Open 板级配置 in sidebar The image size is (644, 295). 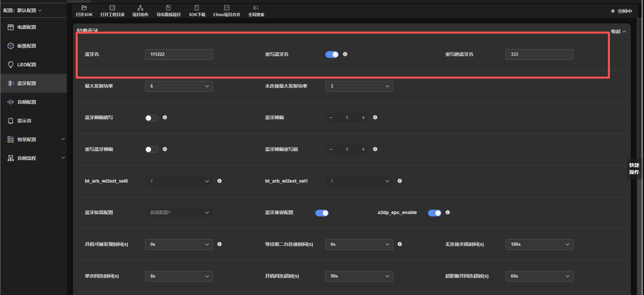[33, 46]
